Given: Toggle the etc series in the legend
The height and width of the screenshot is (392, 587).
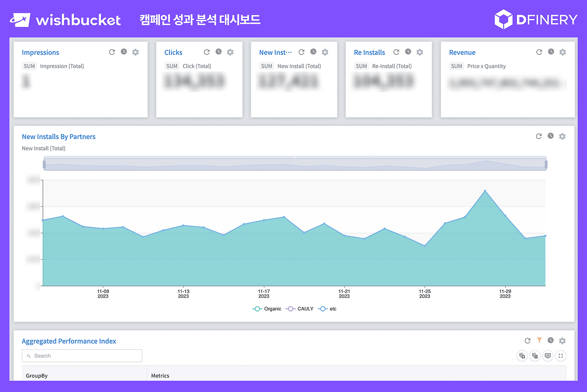Looking at the screenshot, I should coord(328,309).
